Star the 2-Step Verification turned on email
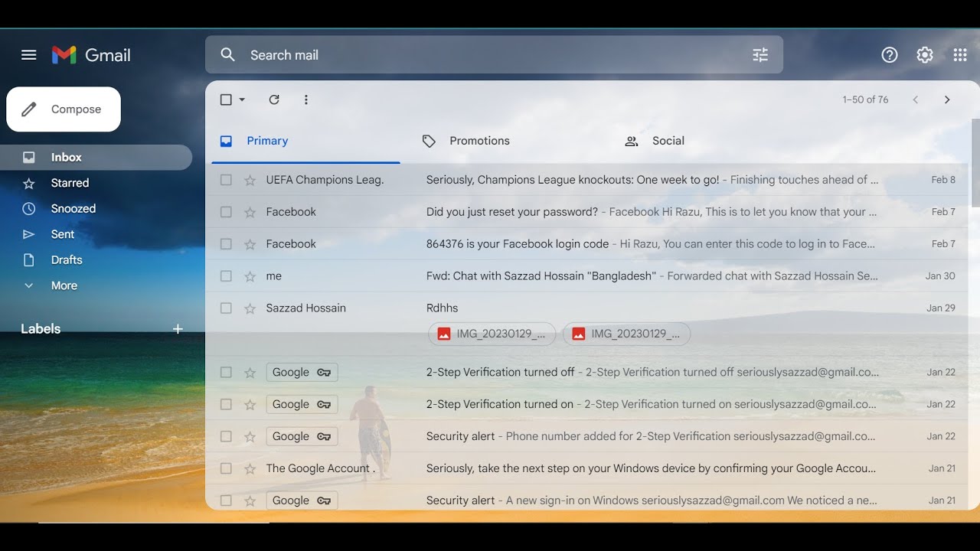 click(250, 405)
